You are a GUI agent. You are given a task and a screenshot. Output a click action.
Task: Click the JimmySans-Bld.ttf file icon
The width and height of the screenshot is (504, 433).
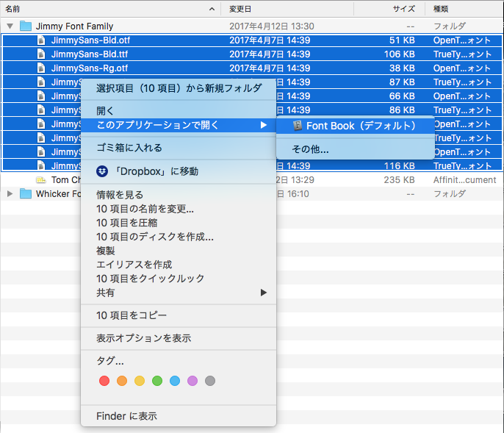click(41, 54)
